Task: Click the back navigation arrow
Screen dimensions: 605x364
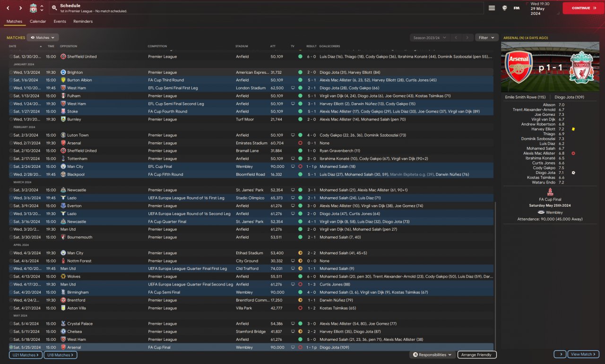Action: coord(8,8)
